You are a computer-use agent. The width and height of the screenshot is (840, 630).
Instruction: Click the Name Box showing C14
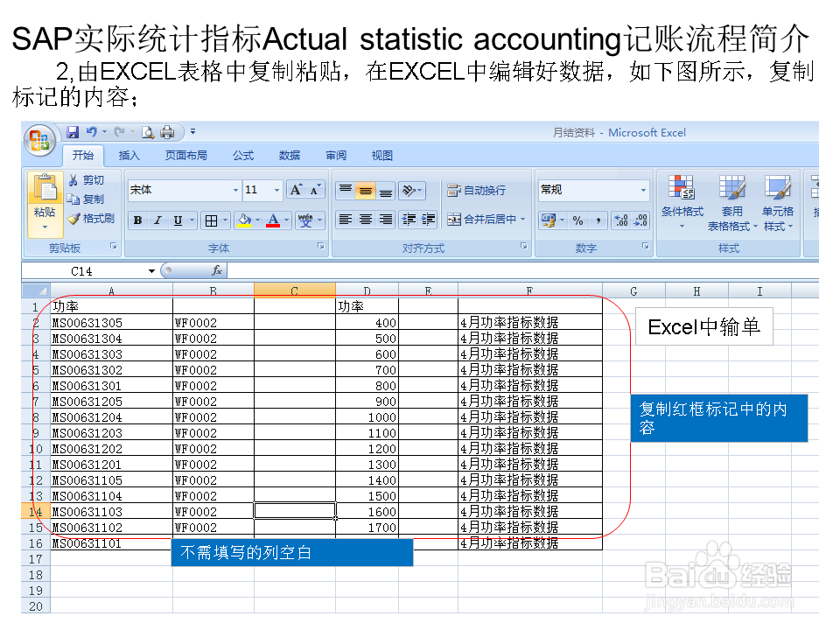click(x=82, y=271)
